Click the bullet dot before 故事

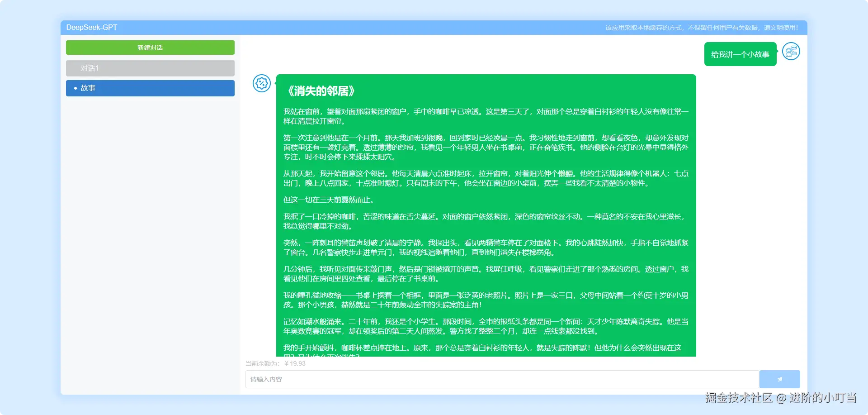pos(75,88)
